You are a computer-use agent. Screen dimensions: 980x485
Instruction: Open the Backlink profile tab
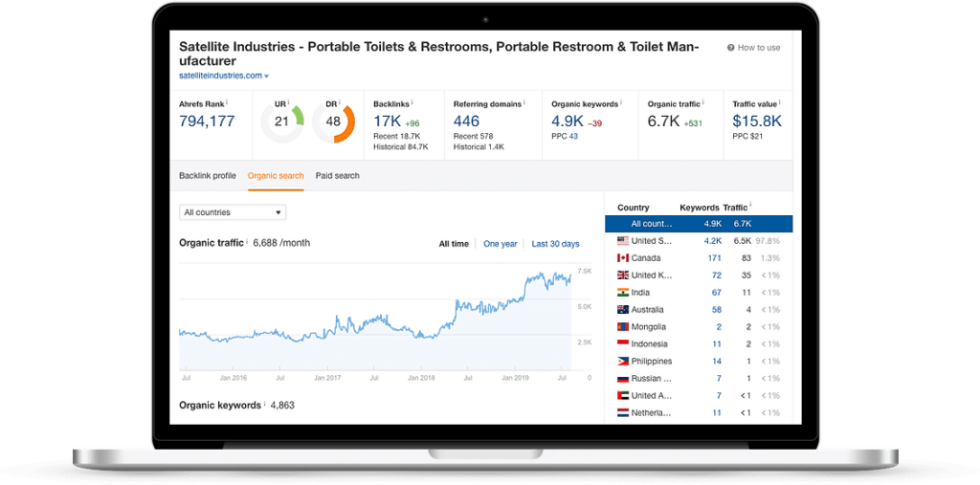(208, 176)
